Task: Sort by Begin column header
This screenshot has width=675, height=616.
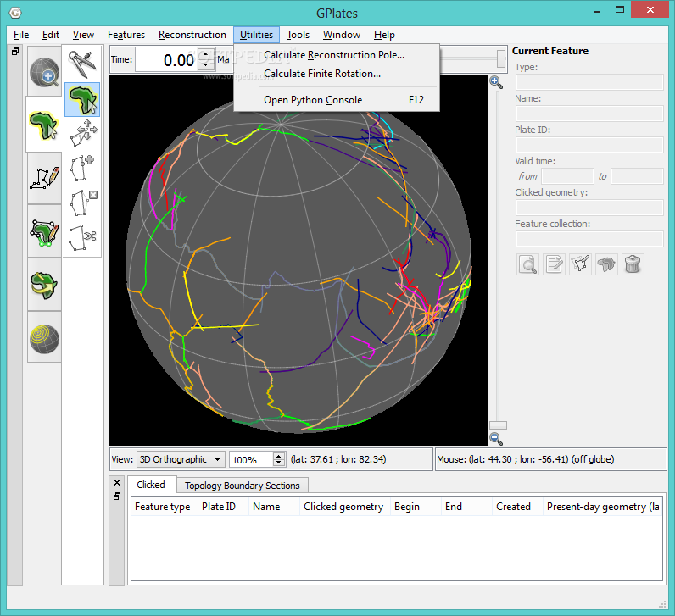Action: 416,507
